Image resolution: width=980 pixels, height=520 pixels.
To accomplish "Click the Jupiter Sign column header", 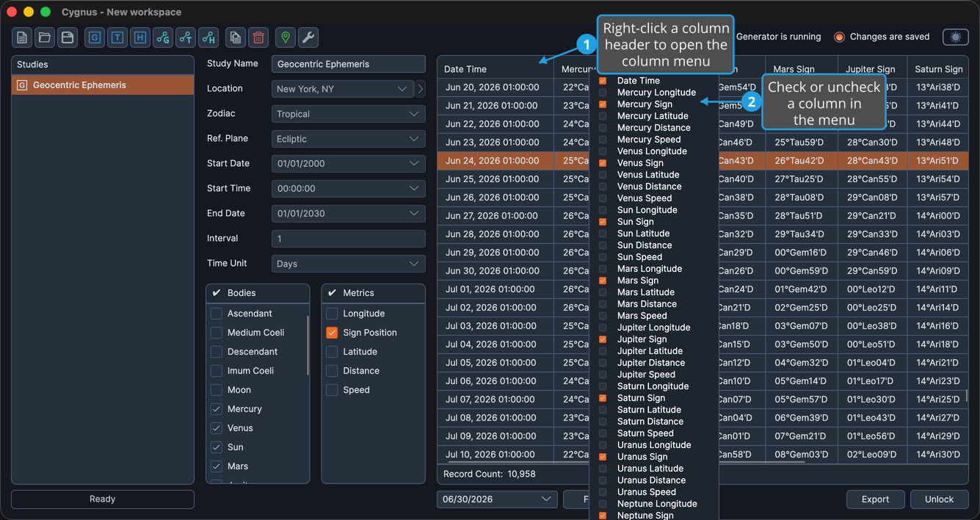I will point(873,69).
